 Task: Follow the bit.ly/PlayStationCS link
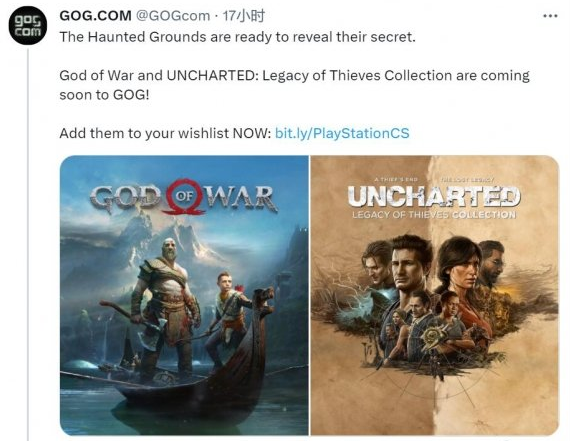click(x=342, y=133)
